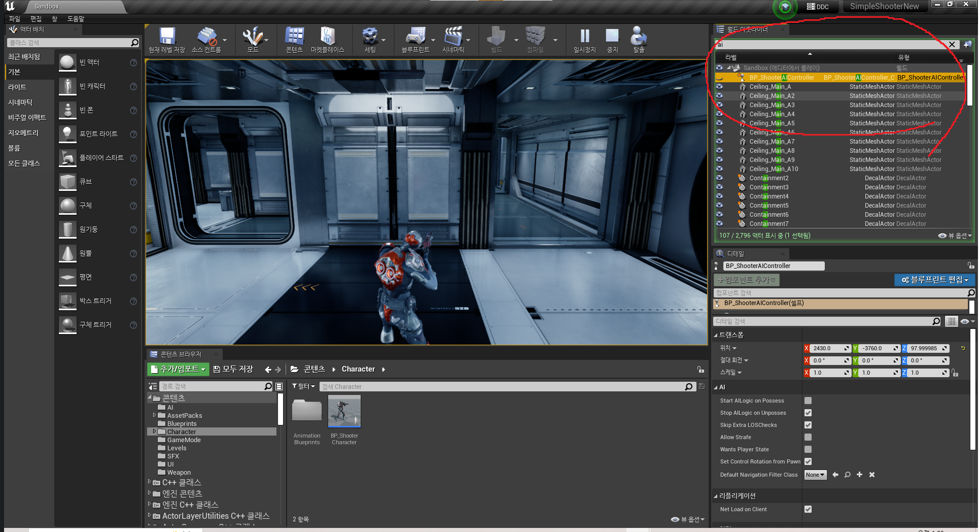Open Settings gear toolbar icon
Screen dimensions: 980x532
(x=370, y=37)
